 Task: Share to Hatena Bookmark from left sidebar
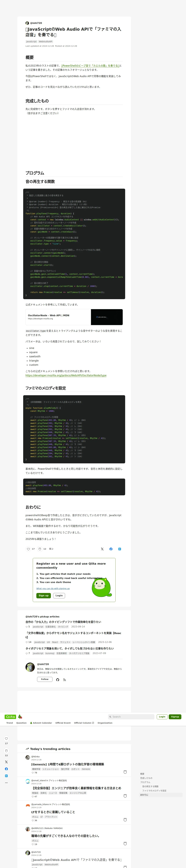(x=6, y=776)
